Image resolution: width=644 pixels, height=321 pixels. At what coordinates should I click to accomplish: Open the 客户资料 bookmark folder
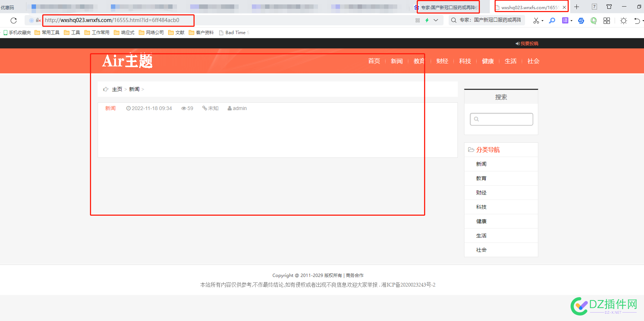point(201,33)
